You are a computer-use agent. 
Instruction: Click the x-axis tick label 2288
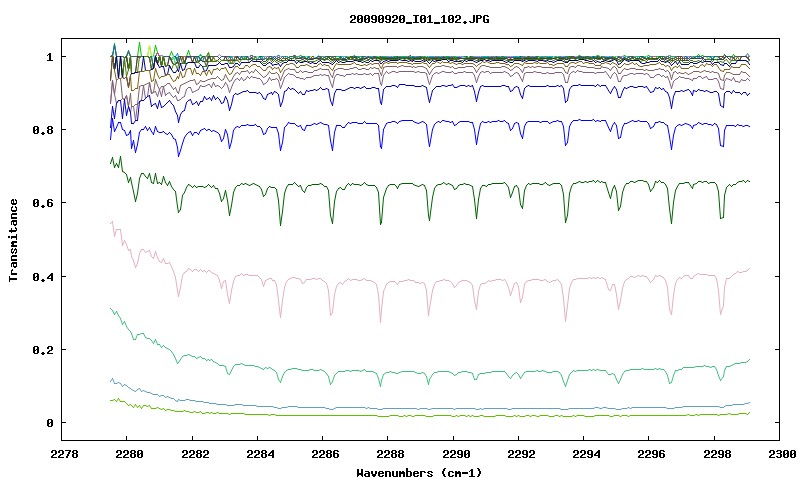pos(391,454)
